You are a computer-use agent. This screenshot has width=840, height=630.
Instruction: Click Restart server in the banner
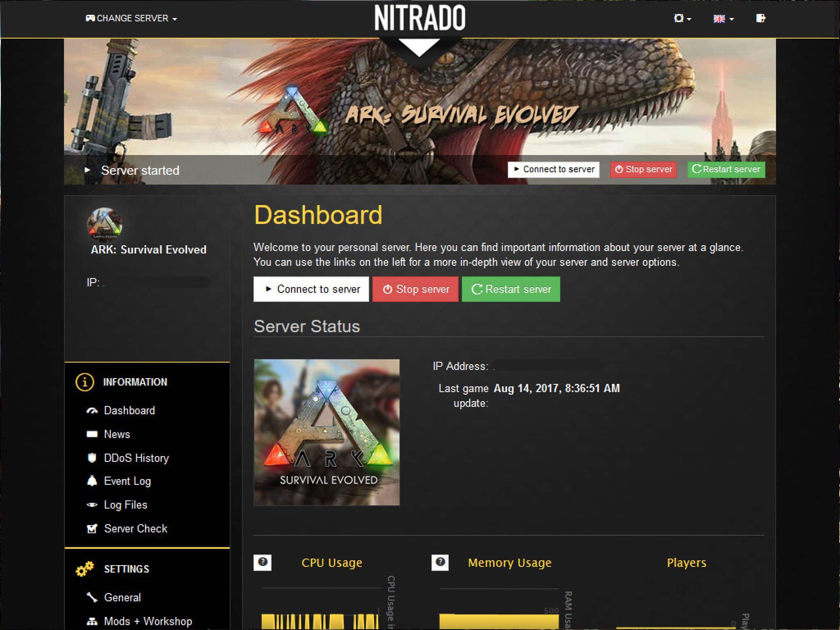(x=726, y=169)
